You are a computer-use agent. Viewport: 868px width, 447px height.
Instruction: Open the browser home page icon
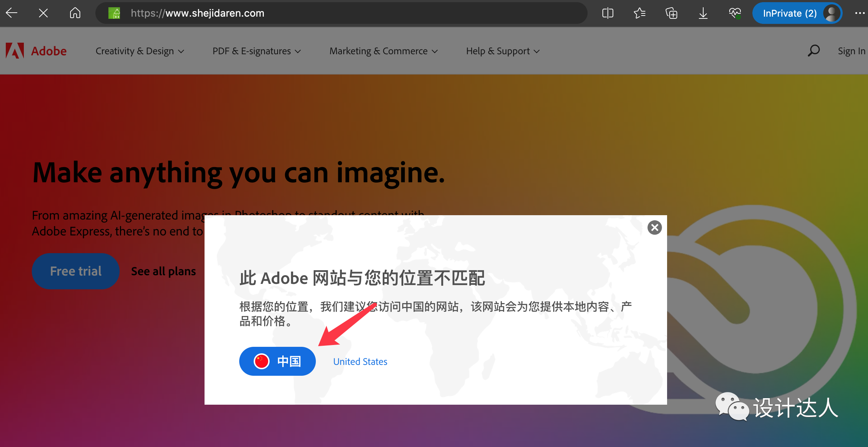coord(75,13)
